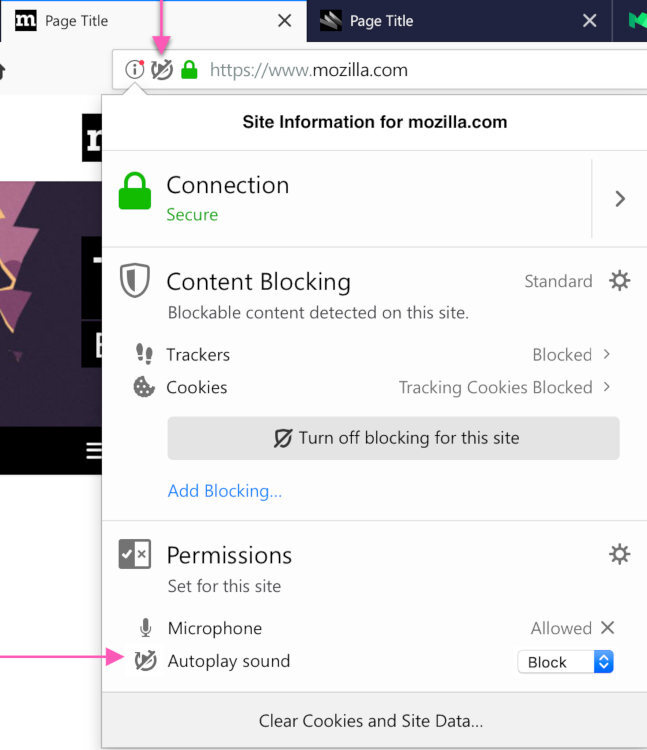Open the Autoplay sound Block dropdown
The image size is (647, 750).
pos(565,662)
